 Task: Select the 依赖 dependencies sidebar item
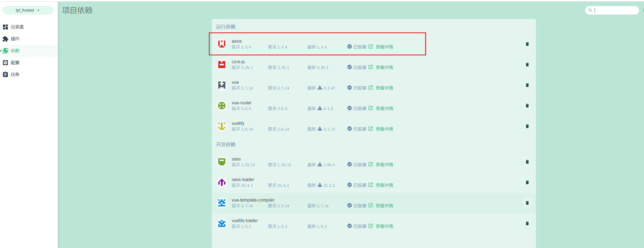(15, 51)
